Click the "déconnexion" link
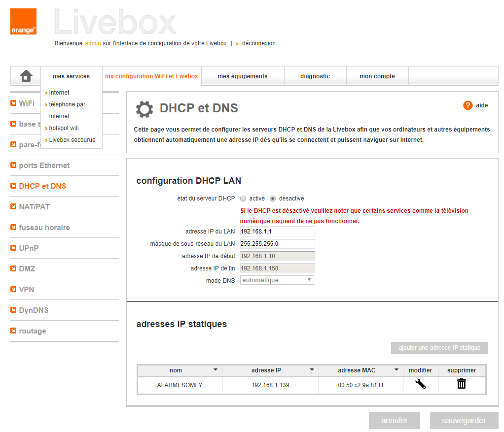This screenshot has height=432, width=504. [258, 43]
